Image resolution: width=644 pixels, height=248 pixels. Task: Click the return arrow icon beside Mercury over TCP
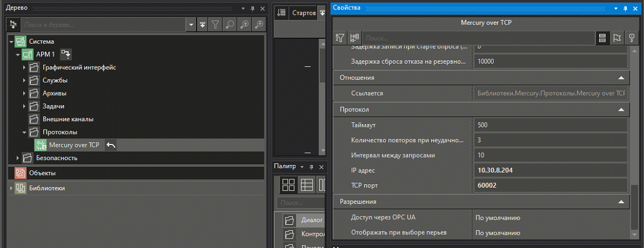click(x=111, y=144)
